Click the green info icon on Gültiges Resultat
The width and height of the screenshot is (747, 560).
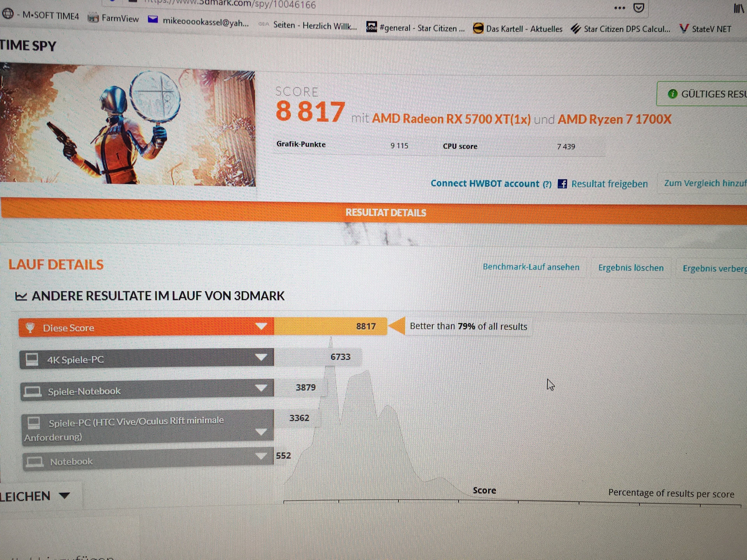coord(672,94)
